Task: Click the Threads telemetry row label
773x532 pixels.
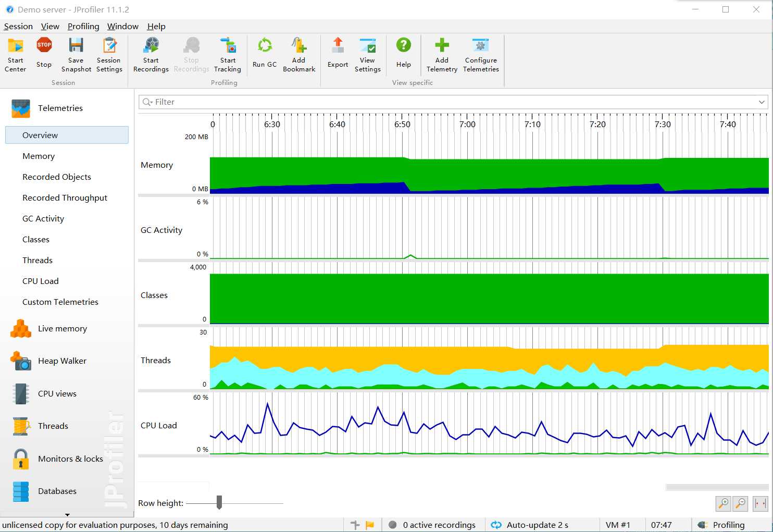Action: point(156,361)
